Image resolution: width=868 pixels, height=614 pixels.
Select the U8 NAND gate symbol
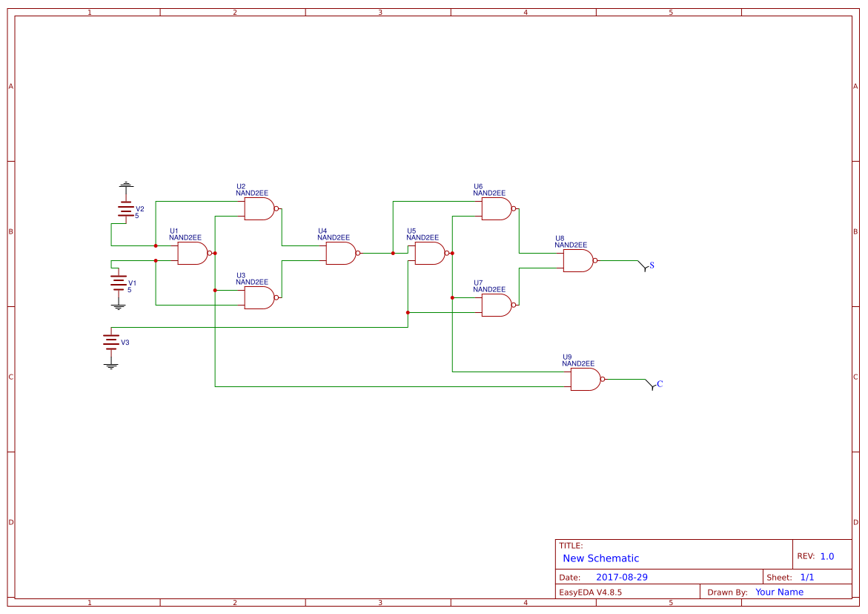580,261
